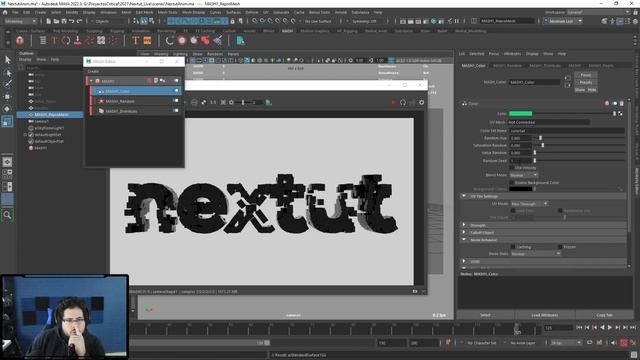Click the orange SVG shelf icon
640x360 pixels.
147,40
